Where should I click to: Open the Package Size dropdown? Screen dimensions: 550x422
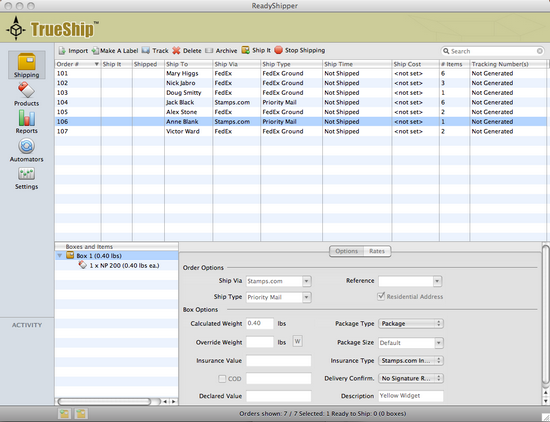pyautogui.click(x=438, y=343)
